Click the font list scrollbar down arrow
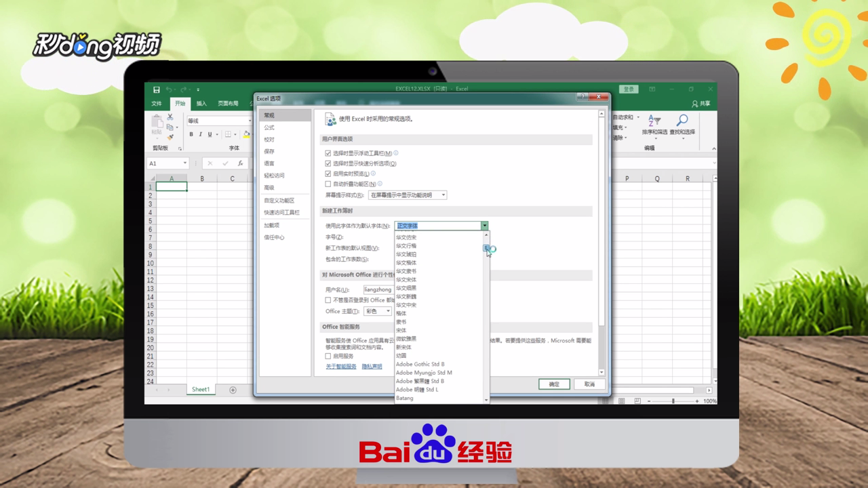 click(486, 400)
